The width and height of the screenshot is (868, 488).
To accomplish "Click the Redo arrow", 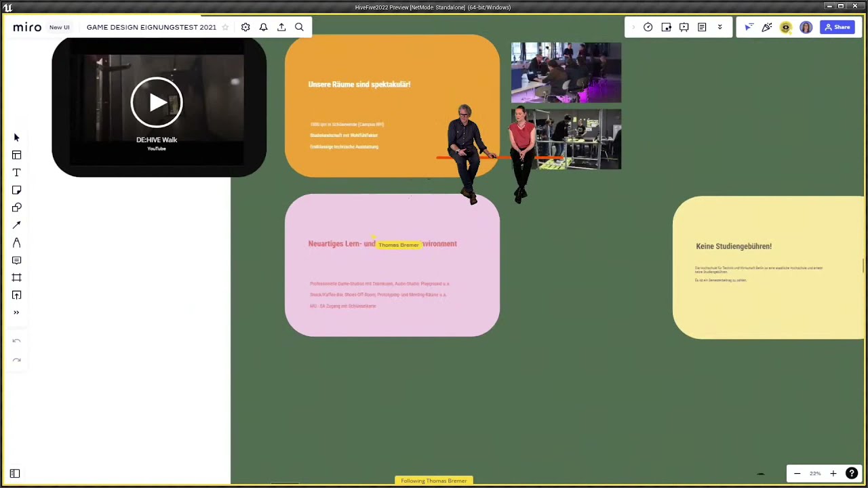I will [17, 360].
